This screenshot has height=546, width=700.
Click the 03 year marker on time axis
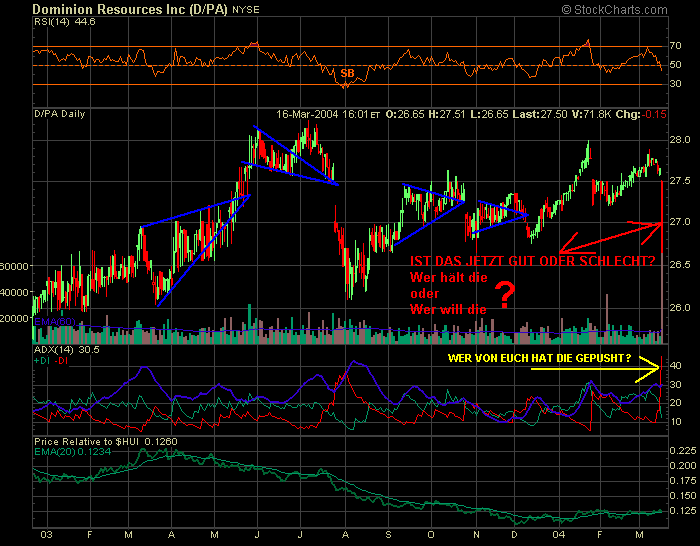click(x=46, y=534)
